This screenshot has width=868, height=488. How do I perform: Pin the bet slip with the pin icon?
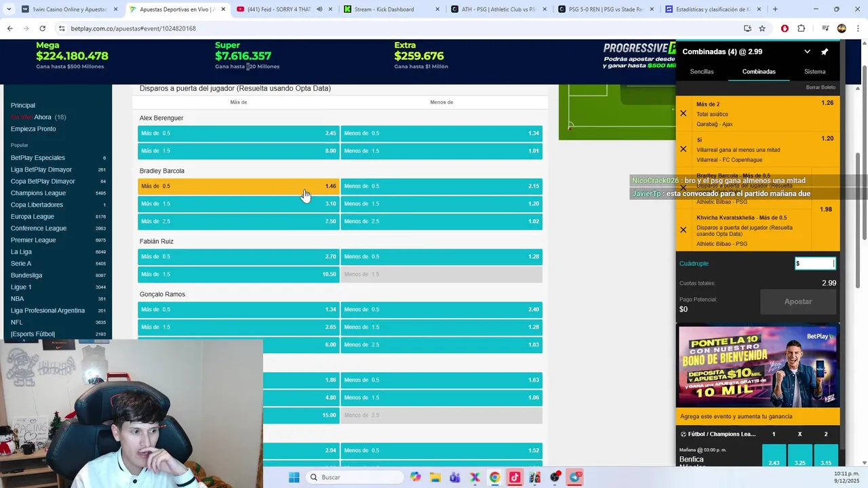(825, 52)
